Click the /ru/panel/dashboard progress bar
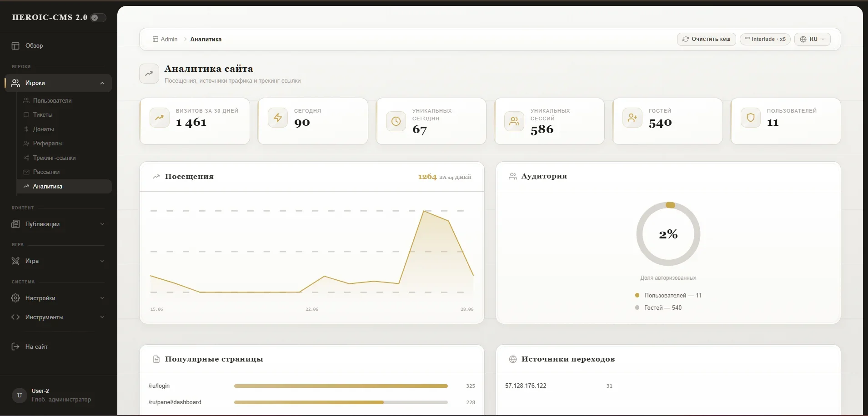868x416 pixels. (341, 402)
